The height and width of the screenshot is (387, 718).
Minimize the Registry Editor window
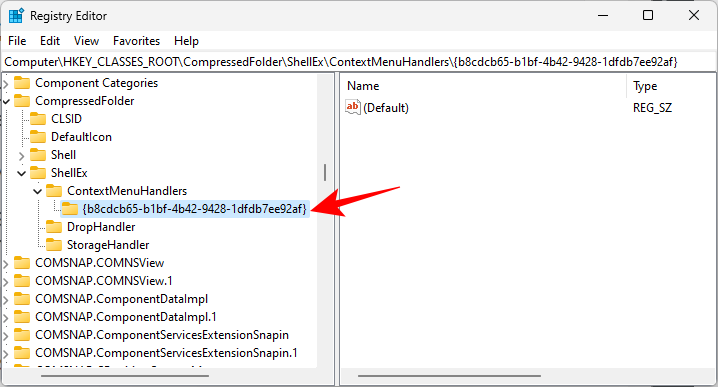click(x=603, y=16)
